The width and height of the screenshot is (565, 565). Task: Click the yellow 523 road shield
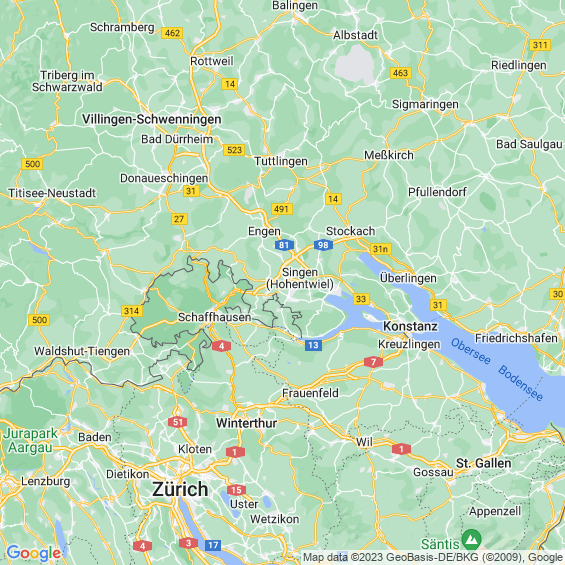(x=234, y=150)
